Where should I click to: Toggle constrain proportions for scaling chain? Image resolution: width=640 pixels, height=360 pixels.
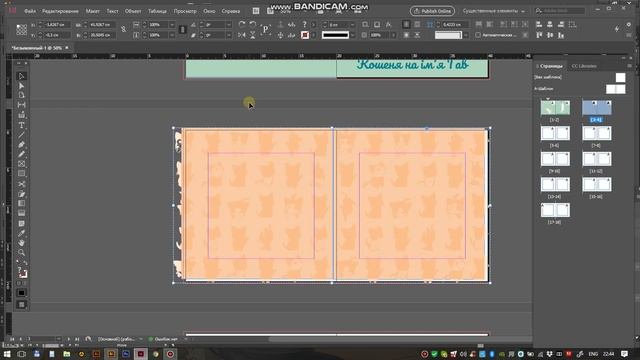pos(182,30)
